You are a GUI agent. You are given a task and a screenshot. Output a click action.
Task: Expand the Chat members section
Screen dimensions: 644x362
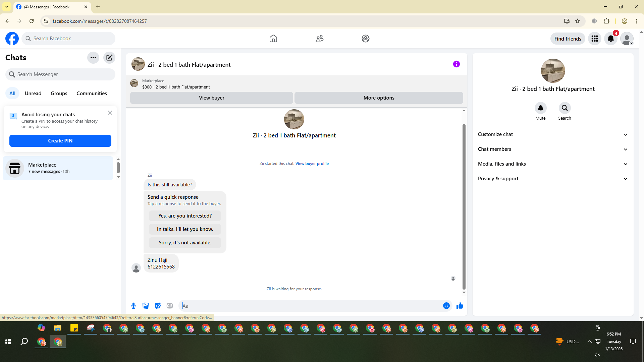(x=552, y=149)
